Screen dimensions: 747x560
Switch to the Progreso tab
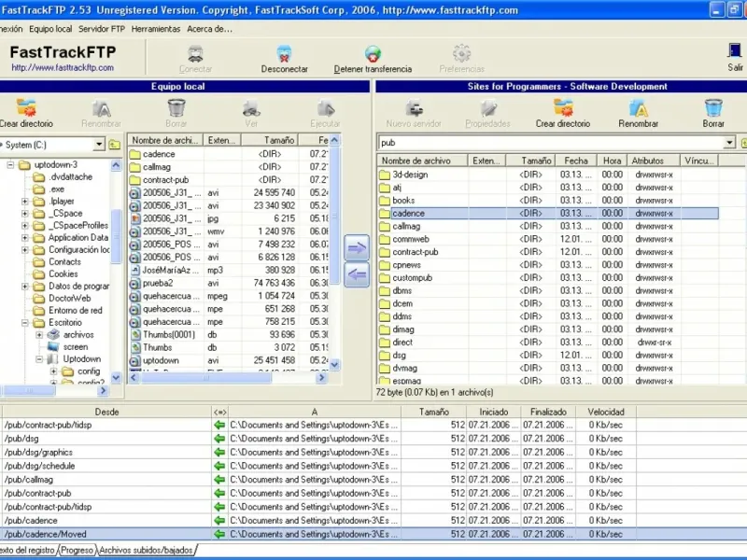pyautogui.click(x=78, y=550)
